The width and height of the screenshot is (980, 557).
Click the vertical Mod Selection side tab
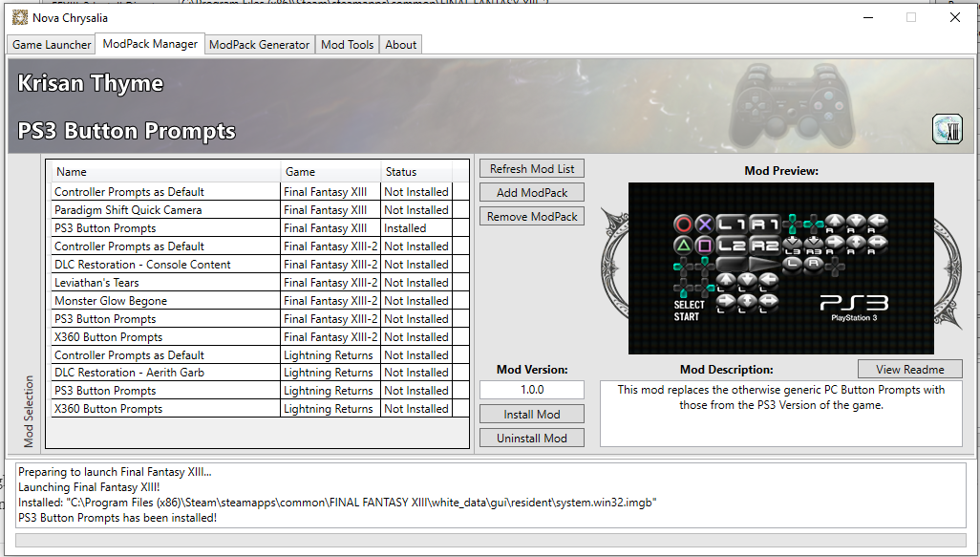(x=28, y=411)
